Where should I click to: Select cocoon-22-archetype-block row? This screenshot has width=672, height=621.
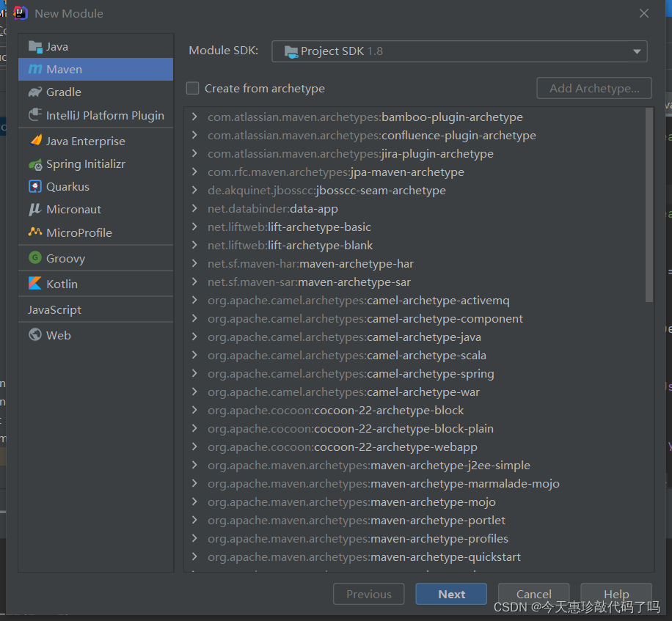point(416,411)
